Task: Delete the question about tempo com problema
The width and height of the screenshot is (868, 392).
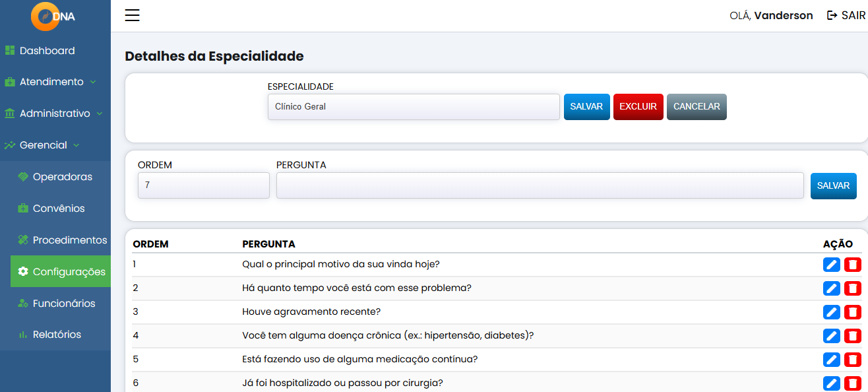Action: pyautogui.click(x=852, y=288)
